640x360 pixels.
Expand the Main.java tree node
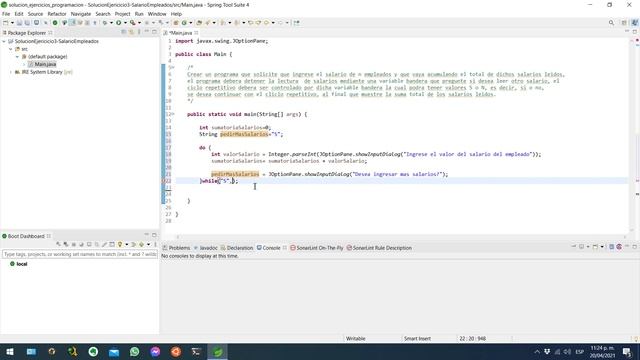24,64
